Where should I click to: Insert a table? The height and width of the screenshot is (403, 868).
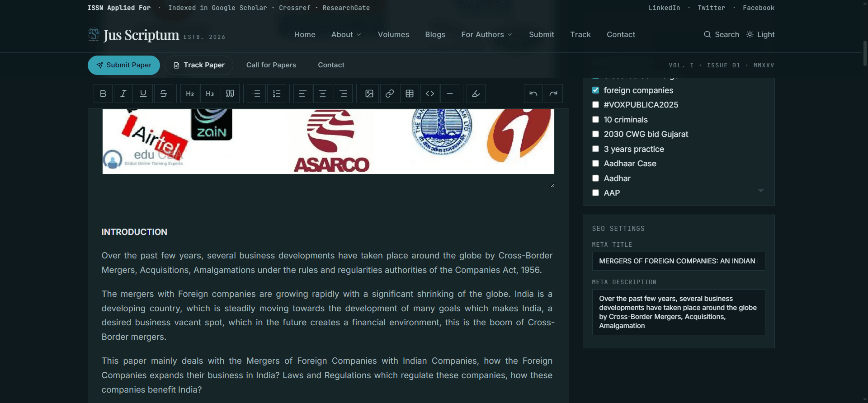[x=410, y=94]
